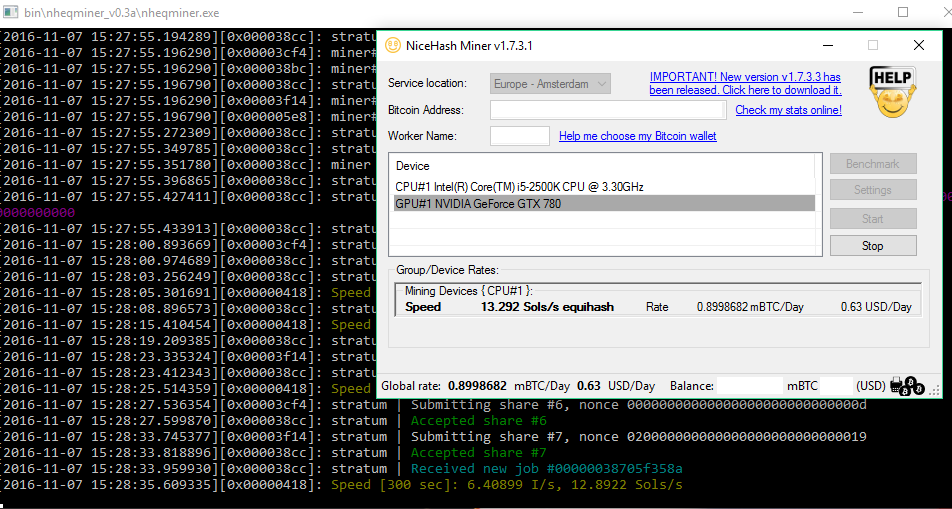This screenshot has height=509, width=952.
Task: Click the '0.63 USD/Day' value in device rates
Action: (x=876, y=307)
